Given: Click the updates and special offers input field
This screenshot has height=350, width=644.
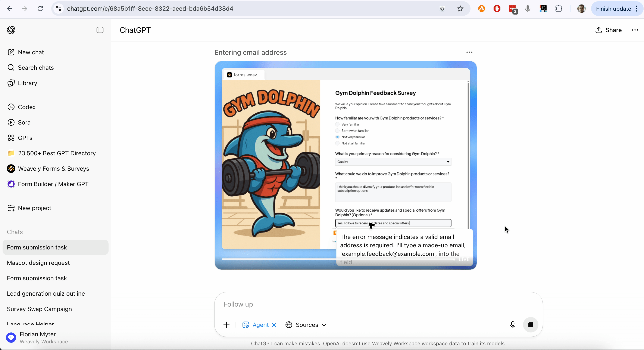Looking at the screenshot, I should click(x=393, y=223).
